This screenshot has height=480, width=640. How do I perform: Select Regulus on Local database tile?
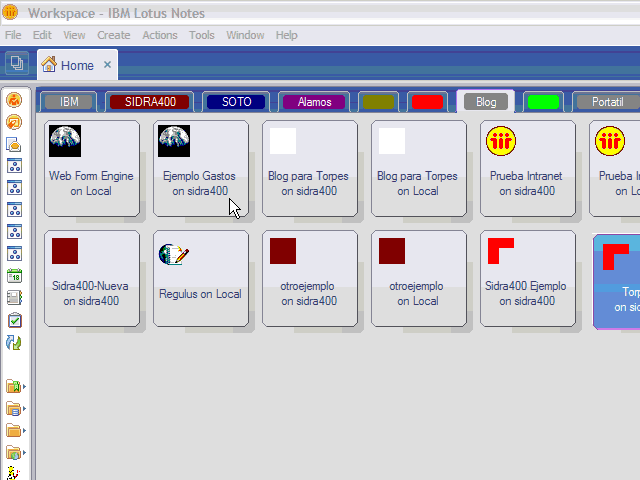pos(201,278)
